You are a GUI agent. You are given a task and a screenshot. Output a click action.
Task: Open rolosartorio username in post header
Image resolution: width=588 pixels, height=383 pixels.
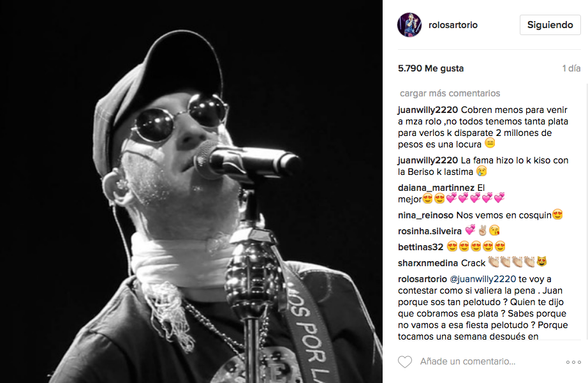(453, 25)
